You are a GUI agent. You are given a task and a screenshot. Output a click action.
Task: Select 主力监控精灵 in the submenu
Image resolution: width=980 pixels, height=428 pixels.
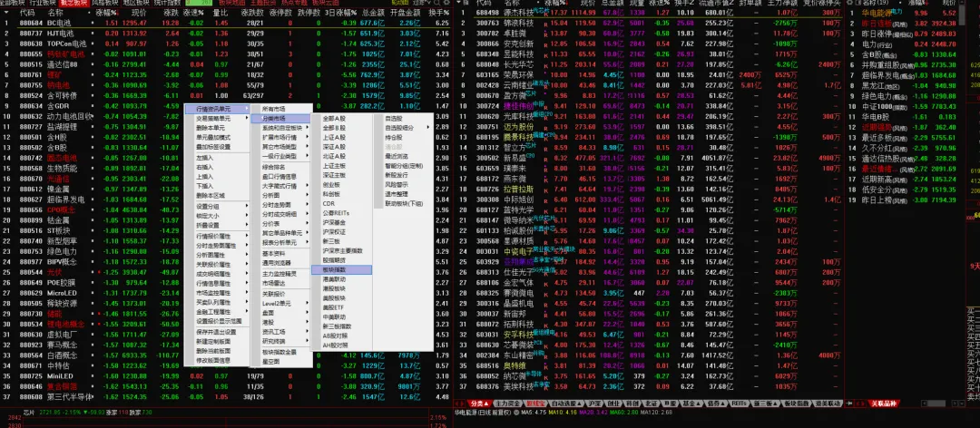tap(281, 273)
